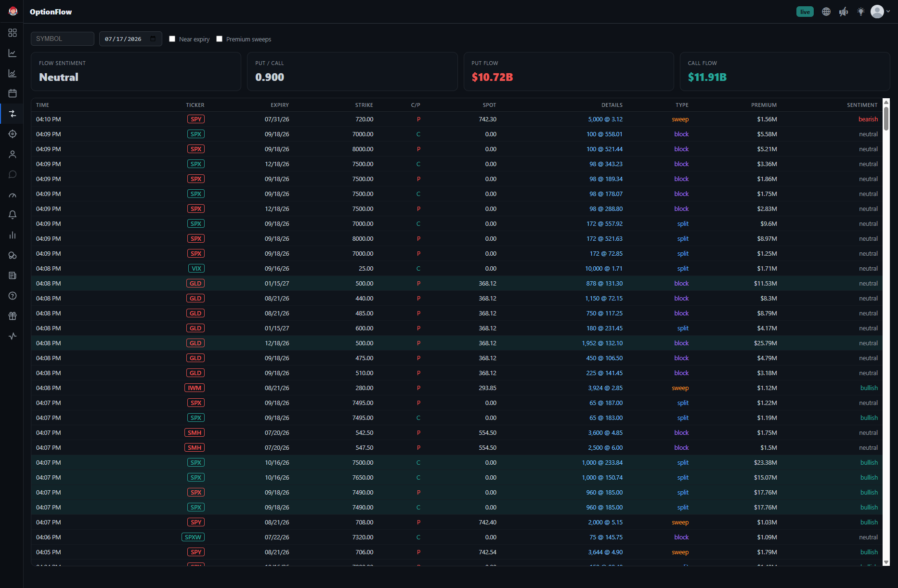Open the crosshair target icon in sidebar

point(13,134)
